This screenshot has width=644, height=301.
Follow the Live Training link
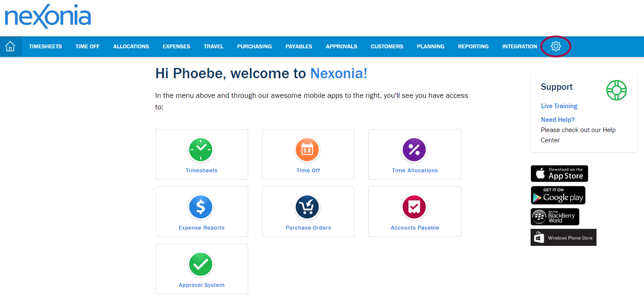pyautogui.click(x=559, y=106)
